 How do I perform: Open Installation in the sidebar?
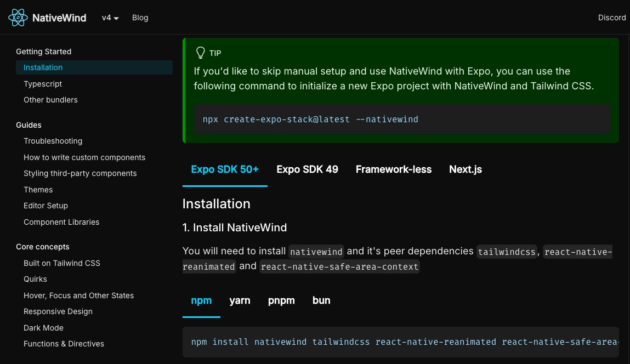coord(94,67)
